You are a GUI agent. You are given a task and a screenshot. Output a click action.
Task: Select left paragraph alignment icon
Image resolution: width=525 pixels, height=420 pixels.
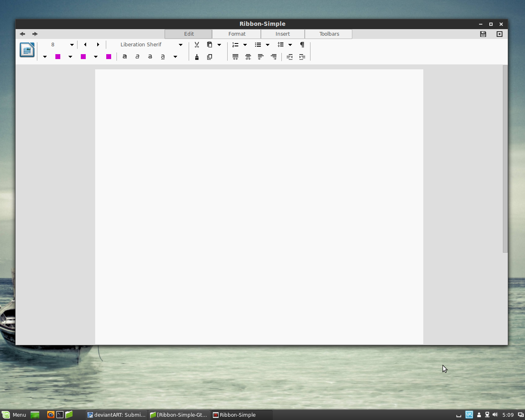261,57
